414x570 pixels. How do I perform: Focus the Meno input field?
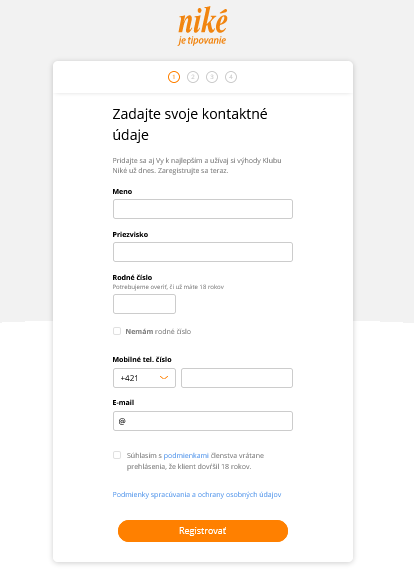tap(203, 209)
